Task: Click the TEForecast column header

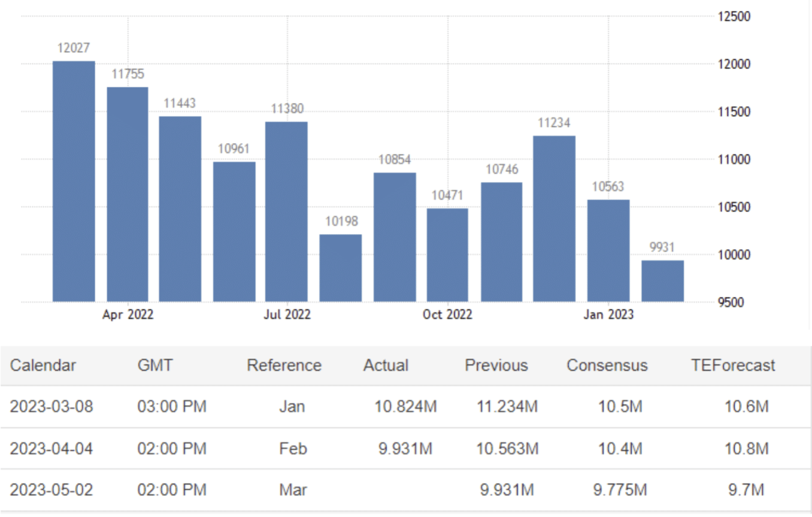Action: tap(733, 366)
